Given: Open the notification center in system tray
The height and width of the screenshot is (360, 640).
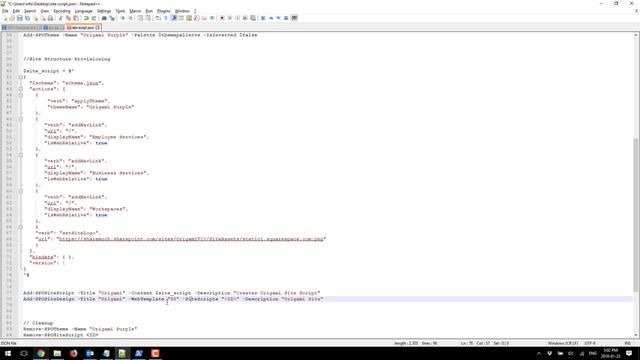Looking at the screenshot, I should 629,353.
